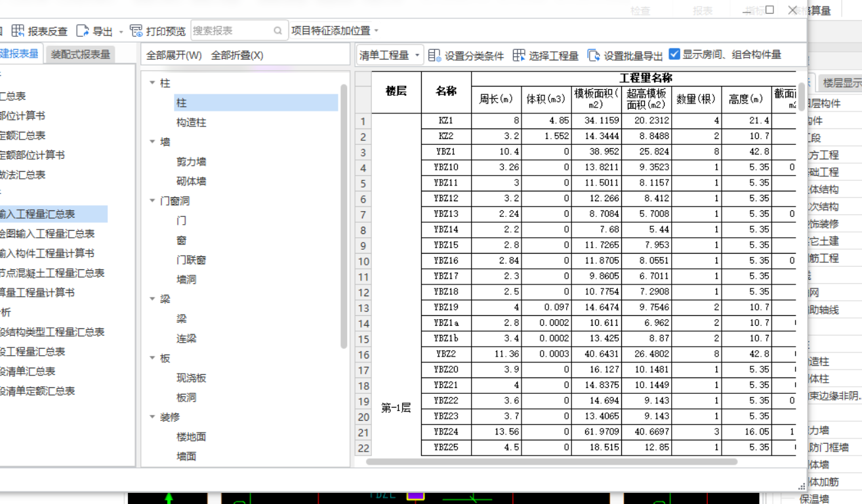Select 墙面 in the tree
Image resolution: width=862 pixels, height=504 pixels.
pos(186,457)
